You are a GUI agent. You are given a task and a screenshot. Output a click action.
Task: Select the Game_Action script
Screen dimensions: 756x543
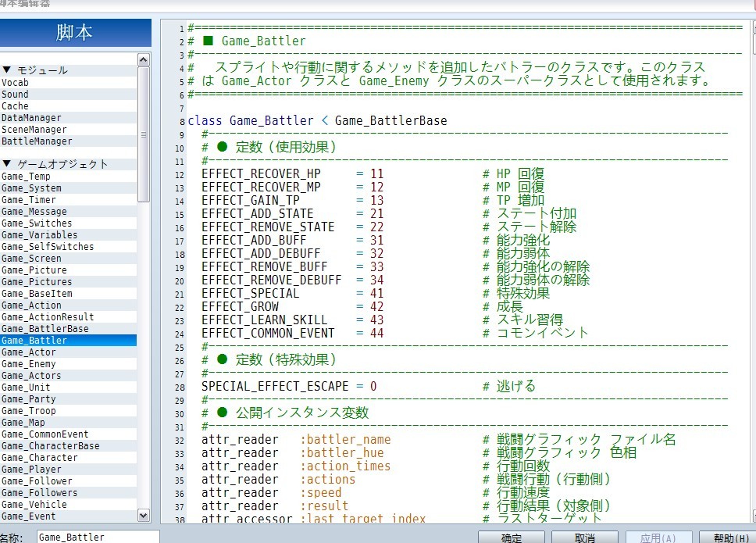coord(69,305)
